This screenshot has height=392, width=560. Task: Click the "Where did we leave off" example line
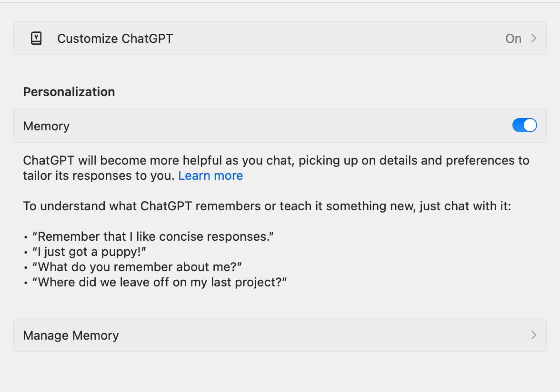click(159, 282)
